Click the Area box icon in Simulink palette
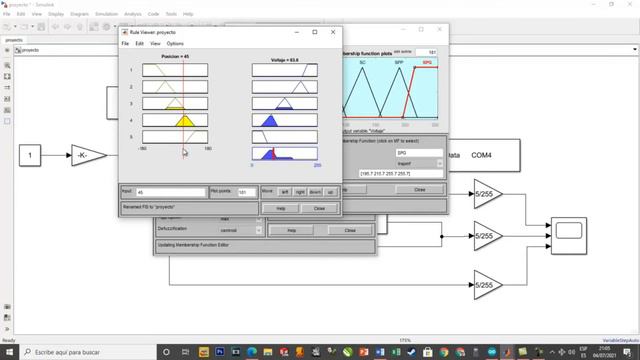 coord(7,121)
